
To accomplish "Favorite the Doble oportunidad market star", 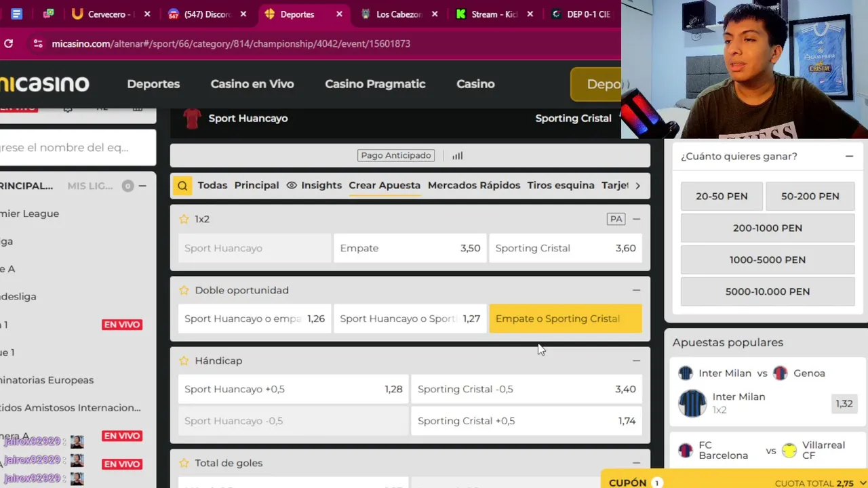I will [184, 290].
